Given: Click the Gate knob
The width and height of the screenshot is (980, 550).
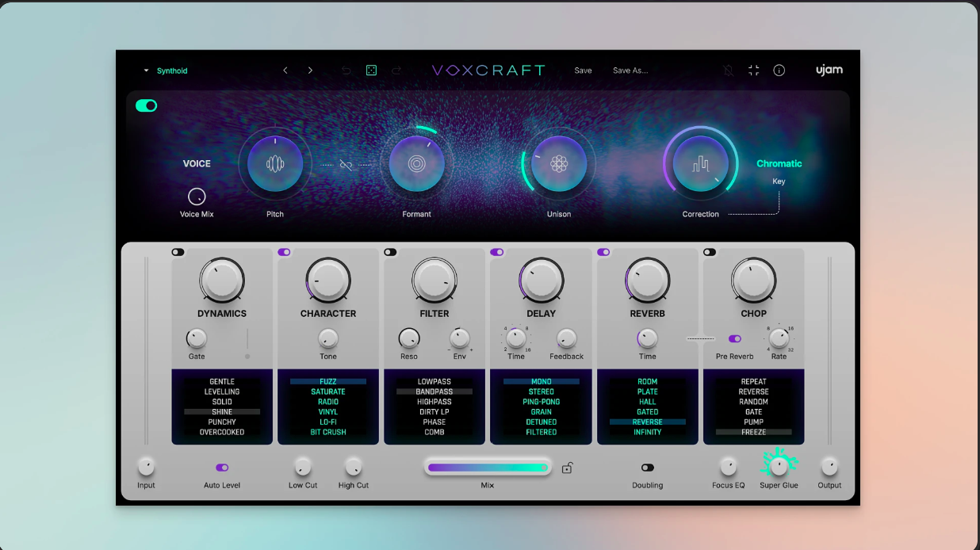Looking at the screenshot, I should 197,338.
